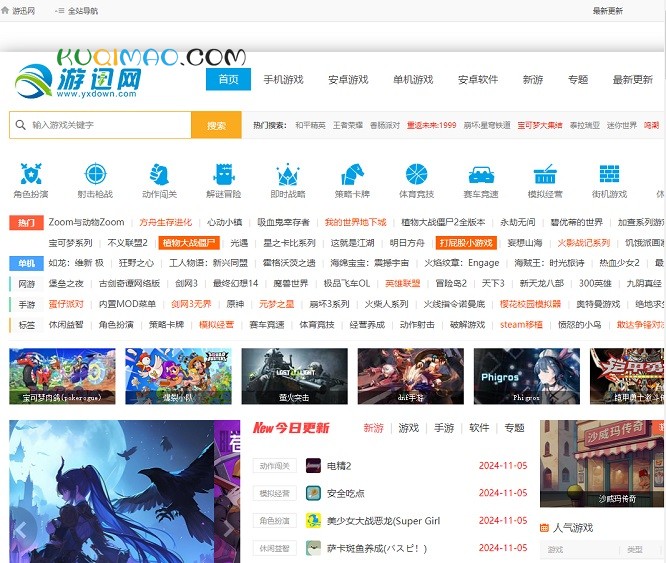Viewport: 666px width, 563px height.
Task: Click the 游迅网 site logo
Action: (79, 81)
